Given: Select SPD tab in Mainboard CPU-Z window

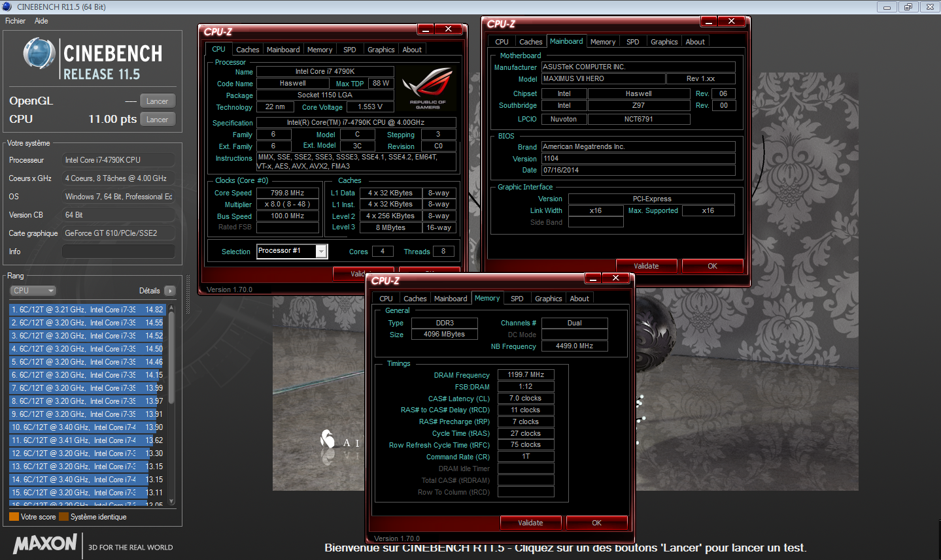Looking at the screenshot, I should pyautogui.click(x=633, y=42).
